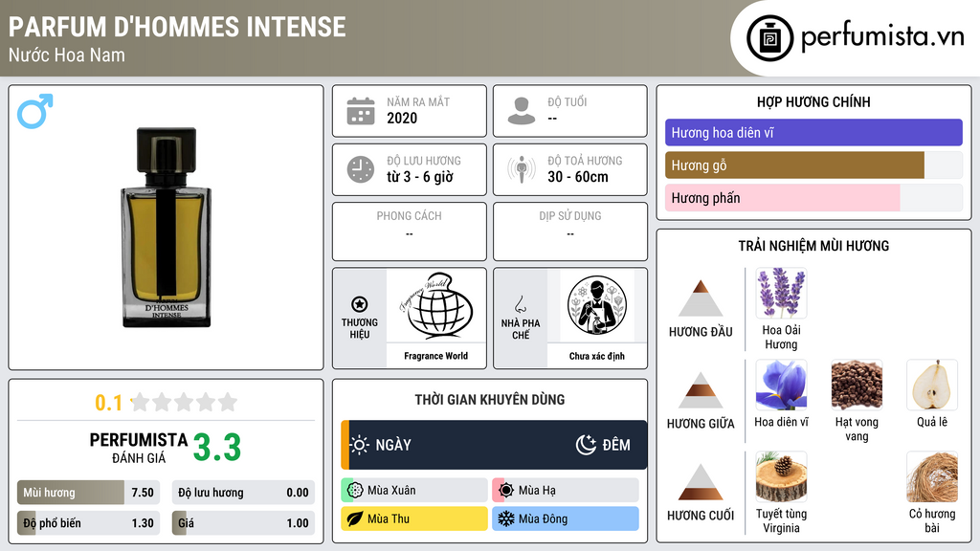
Task: Click the D'Hommes Intense perfume bottle image
Action: pos(166,228)
